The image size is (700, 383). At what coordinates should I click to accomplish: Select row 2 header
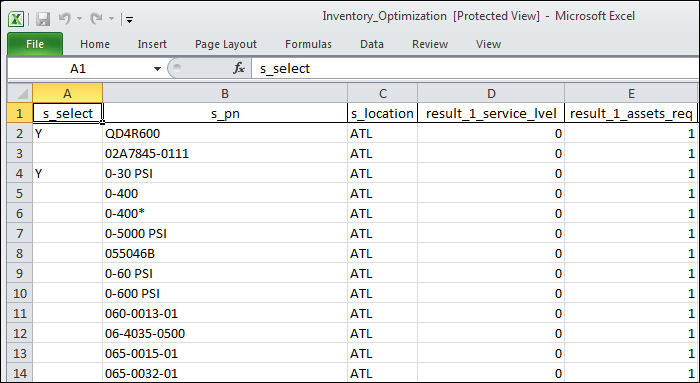[20, 133]
